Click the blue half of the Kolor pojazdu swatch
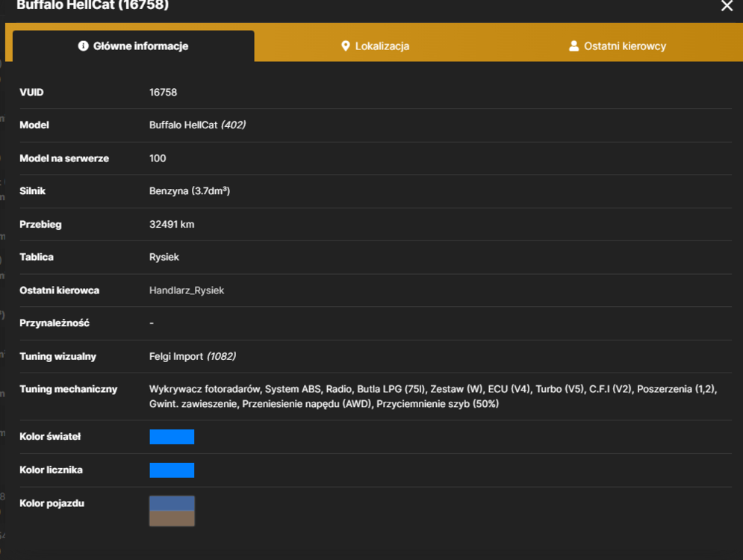 pyautogui.click(x=172, y=503)
